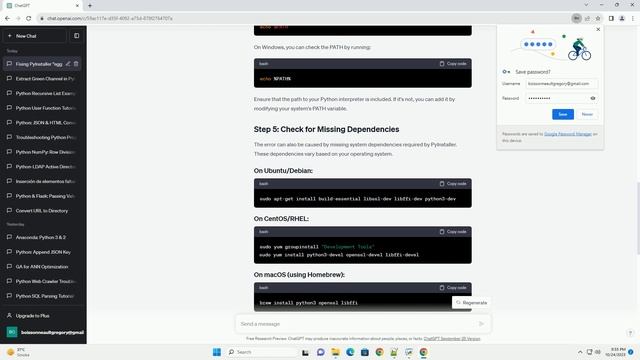Copy code of the brew install block
Screen dimensions: 640x360
tap(453, 288)
